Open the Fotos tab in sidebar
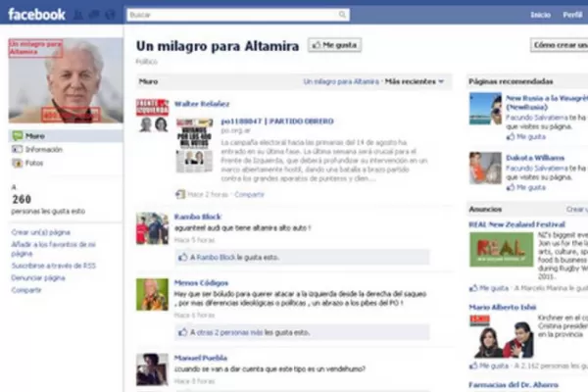This screenshot has width=588, height=392. [x=34, y=163]
